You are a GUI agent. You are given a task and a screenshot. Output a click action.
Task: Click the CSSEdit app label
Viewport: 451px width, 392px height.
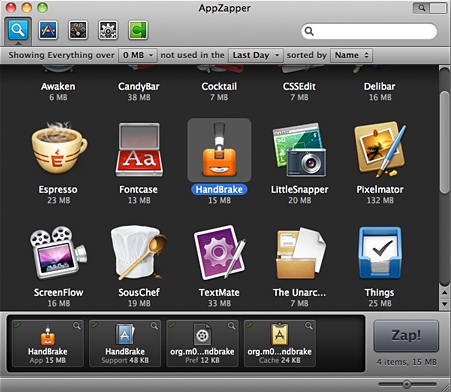(x=299, y=87)
